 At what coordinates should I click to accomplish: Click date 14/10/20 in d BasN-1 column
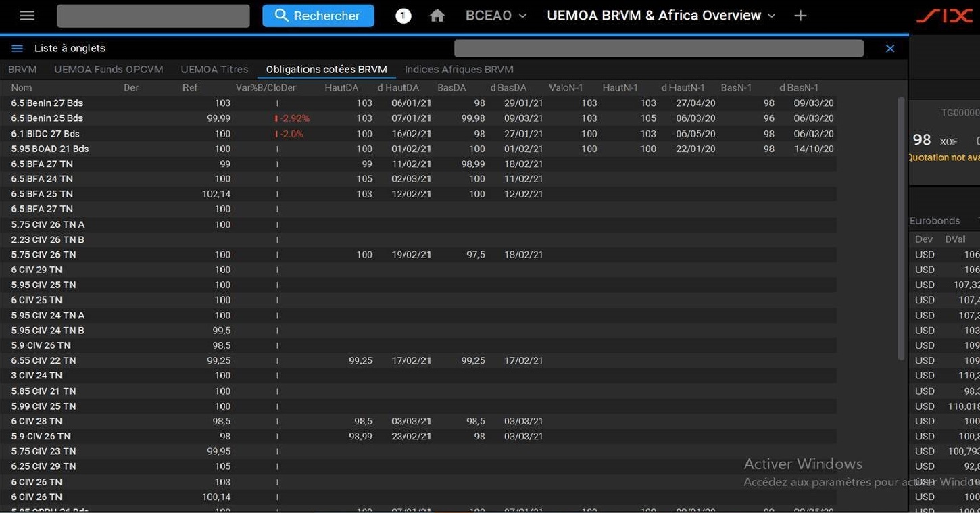(x=814, y=149)
